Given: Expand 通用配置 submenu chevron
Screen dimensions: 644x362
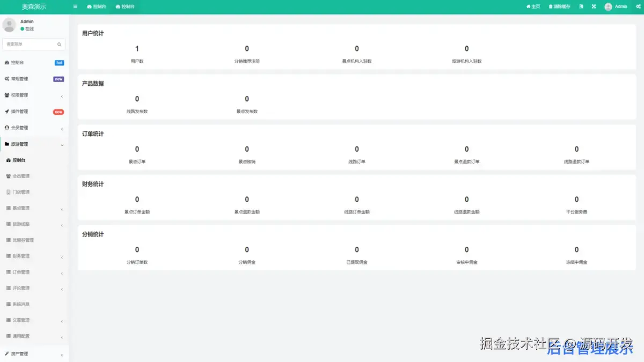Looking at the screenshot, I should pos(62,337).
